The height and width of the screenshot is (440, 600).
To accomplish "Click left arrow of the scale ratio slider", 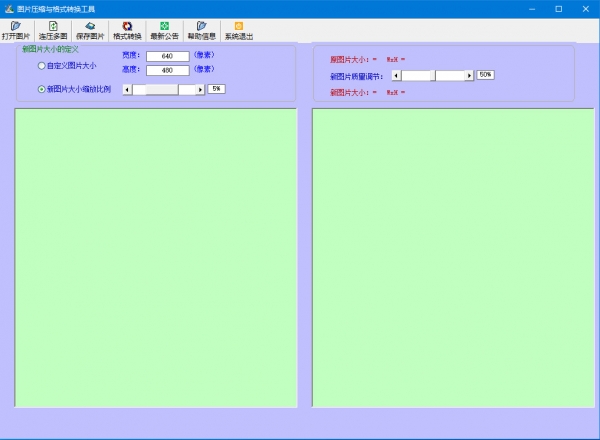I will [127, 89].
